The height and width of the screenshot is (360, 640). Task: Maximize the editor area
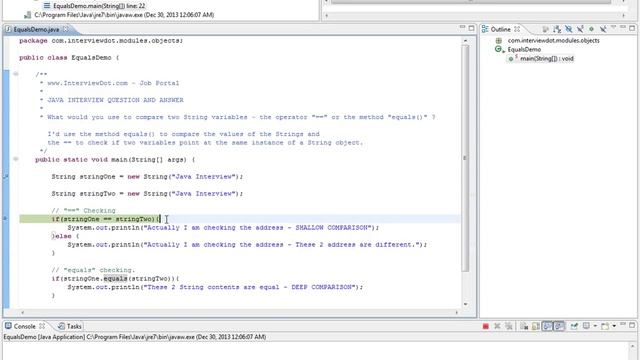[x=471, y=28]
